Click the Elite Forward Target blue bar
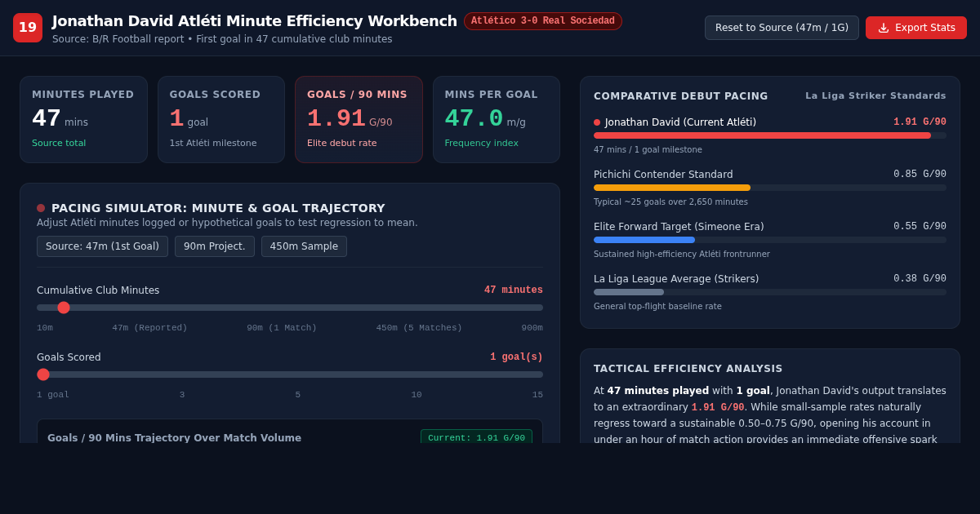This screenshot has width=980, height=514. click(x=644, y=240)
